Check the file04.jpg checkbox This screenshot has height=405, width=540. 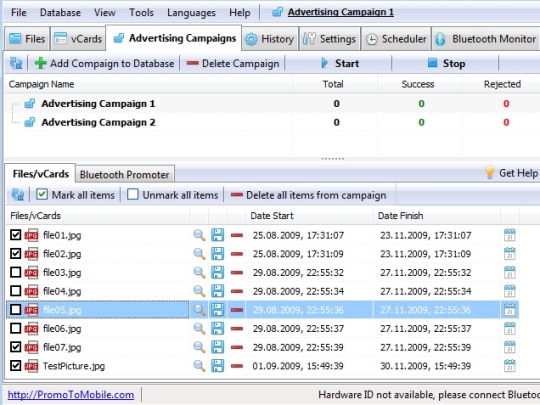click(x=15, y=291)
